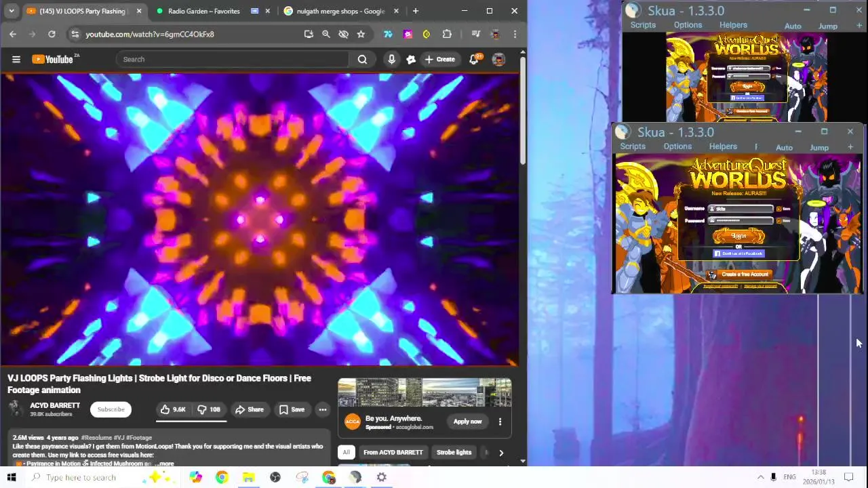This screenshot has width=868, height=488.
Task: Click the ACYD BARRETT channel avatar
Action: (16, 409)
